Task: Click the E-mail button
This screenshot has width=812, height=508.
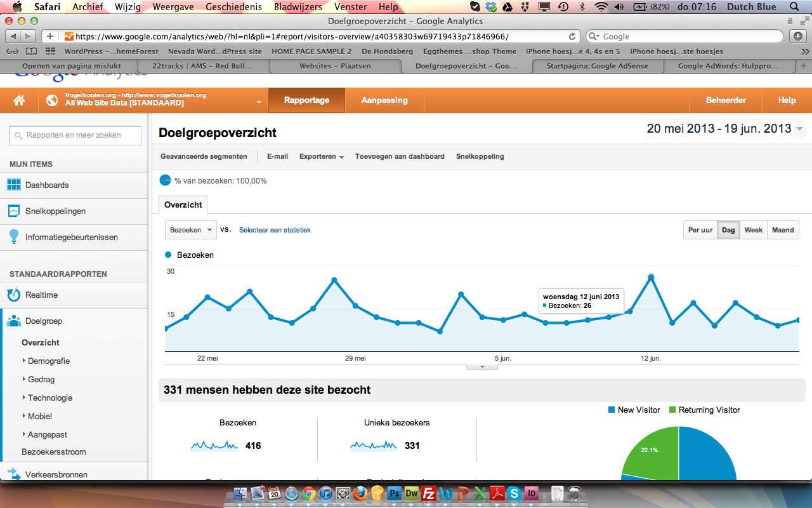Action: [277, 156]
